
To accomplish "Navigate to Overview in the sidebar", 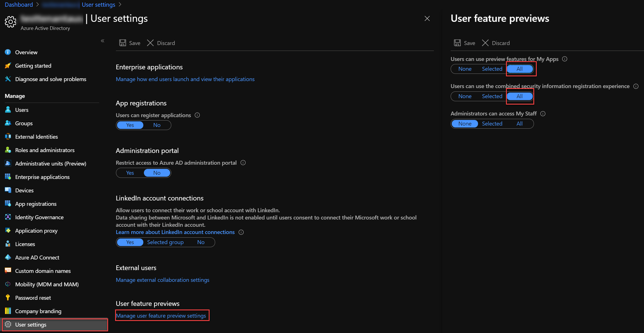I will (x=26, y=52).
